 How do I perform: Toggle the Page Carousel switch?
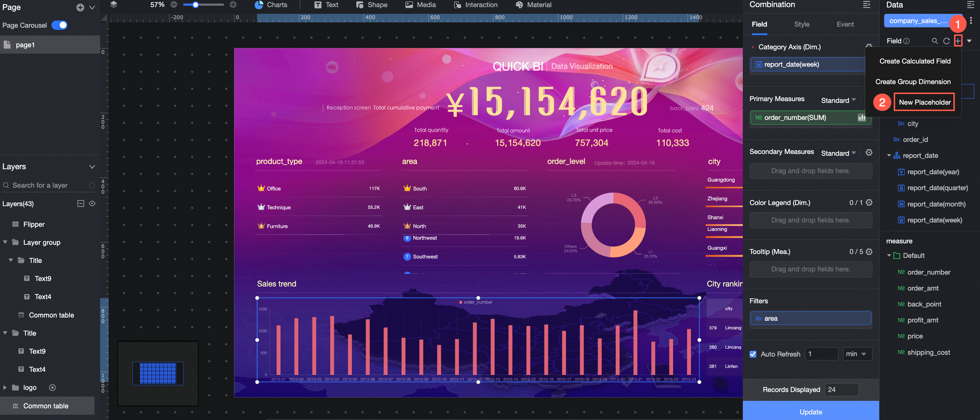point(60,25)
